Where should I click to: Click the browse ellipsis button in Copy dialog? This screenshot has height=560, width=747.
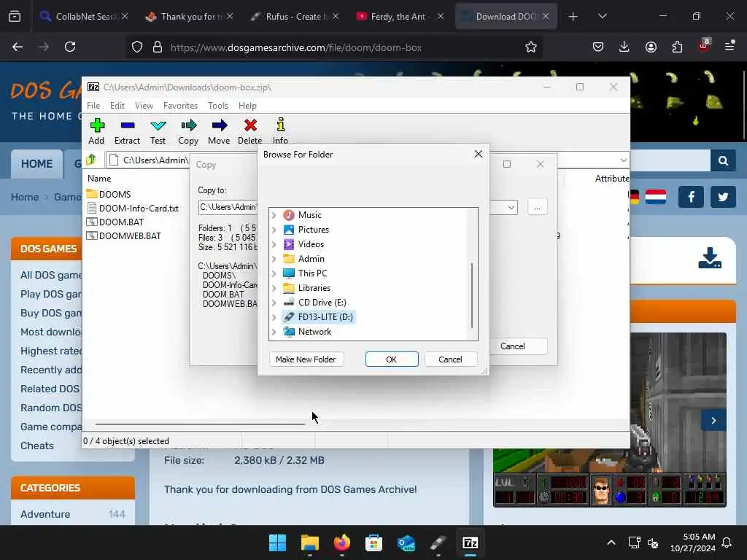(538, 207)
